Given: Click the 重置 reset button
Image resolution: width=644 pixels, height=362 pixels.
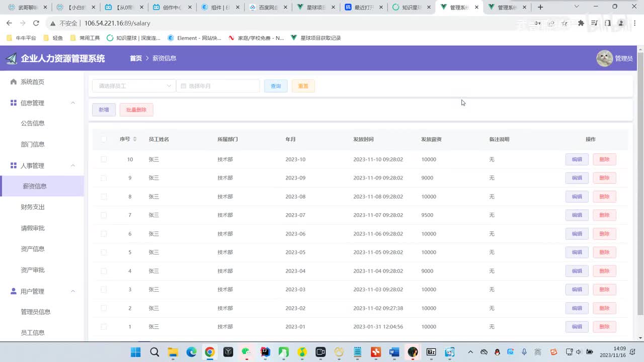Looking at the screenshot, I should (303, 86).
